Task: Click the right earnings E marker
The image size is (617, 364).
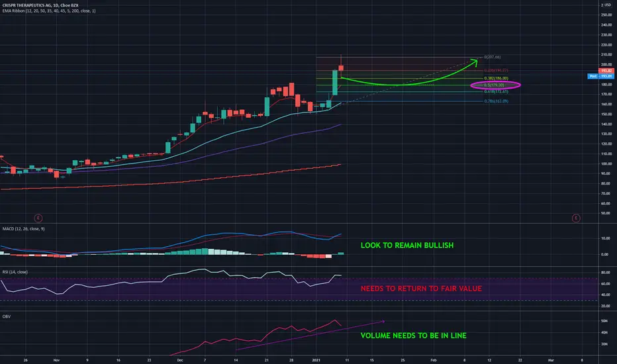Action: [x=576, y=218]
